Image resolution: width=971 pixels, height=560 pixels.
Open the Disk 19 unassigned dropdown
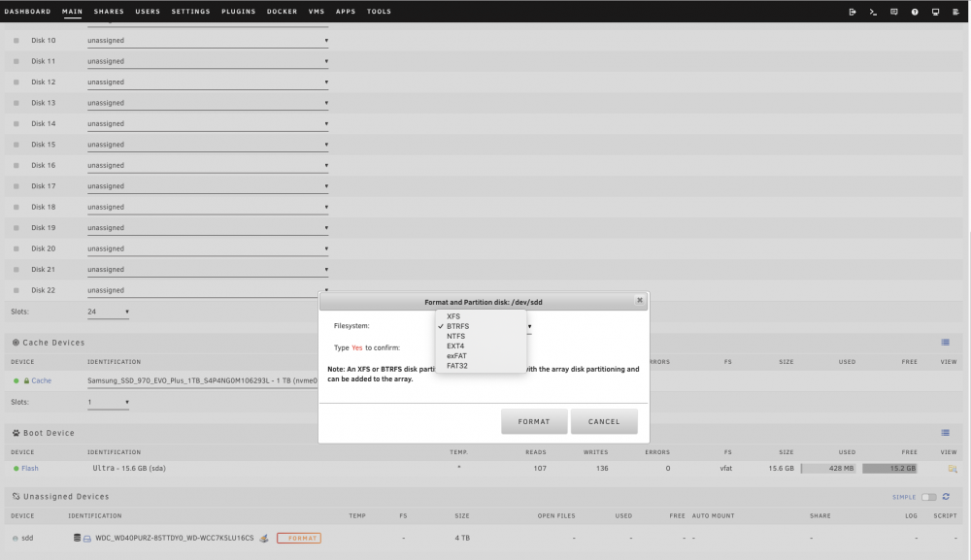tap(208, 227)
